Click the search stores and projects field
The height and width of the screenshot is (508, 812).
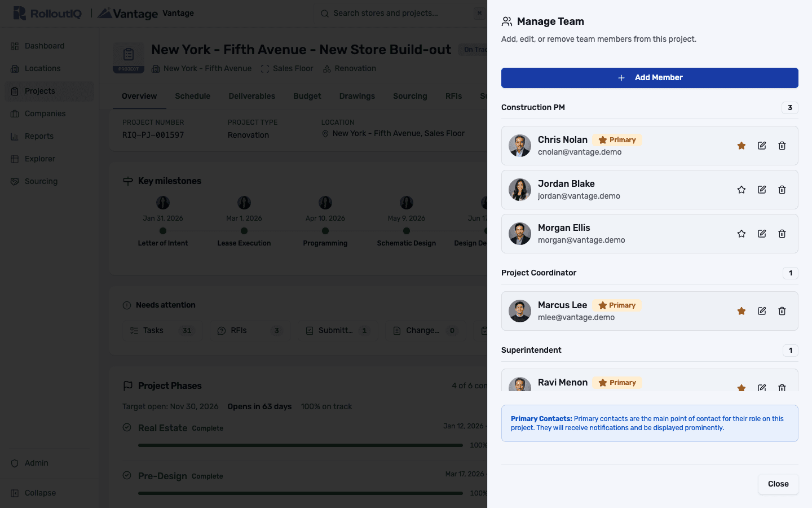coord(400,14)
